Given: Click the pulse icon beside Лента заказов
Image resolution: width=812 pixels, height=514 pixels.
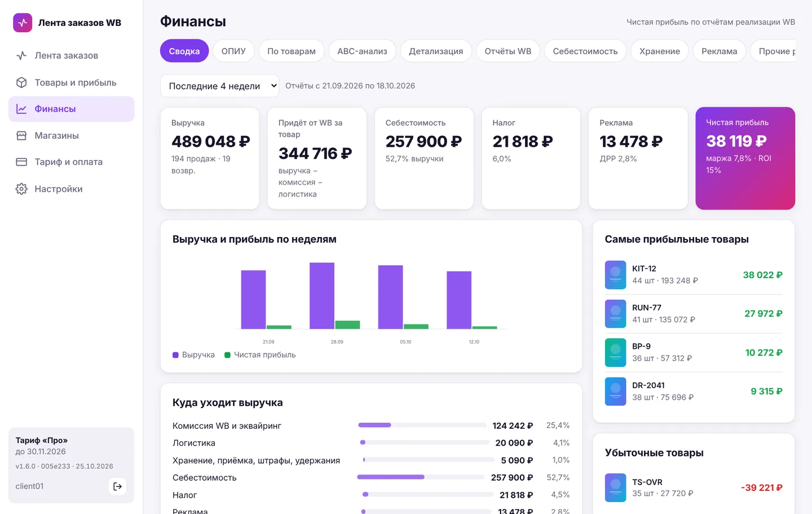Looking at the screenshot, I should (x=21, y=55).
